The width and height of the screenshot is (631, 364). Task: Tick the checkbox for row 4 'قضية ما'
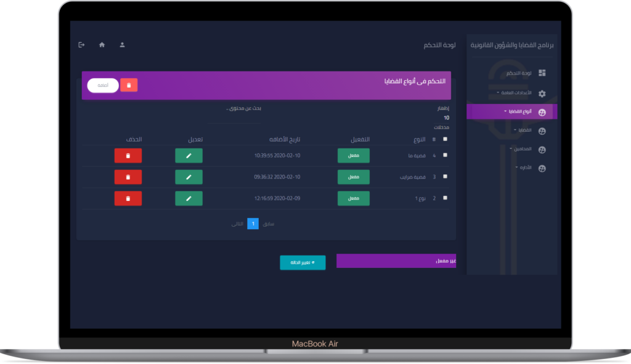(446, 155)
